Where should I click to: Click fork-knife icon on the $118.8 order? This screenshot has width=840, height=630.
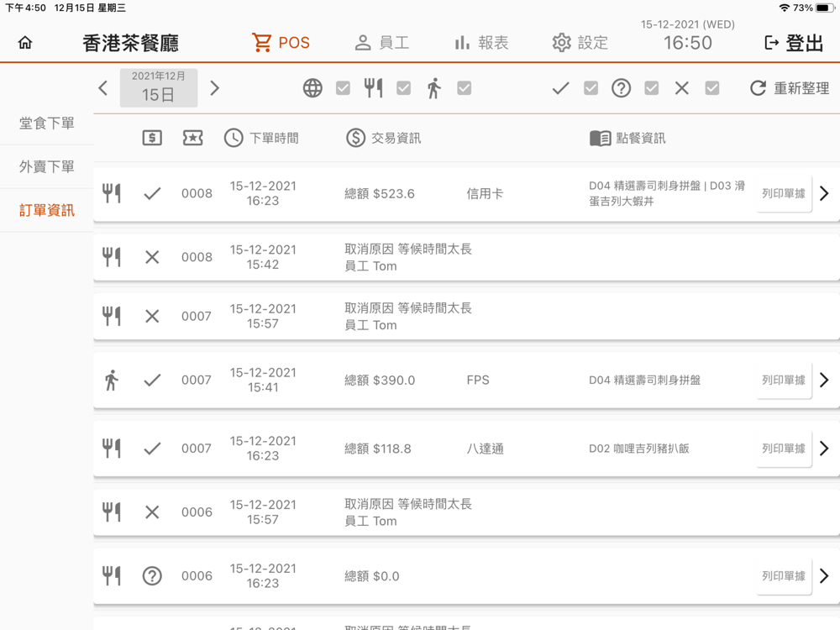tap(112, 449)
